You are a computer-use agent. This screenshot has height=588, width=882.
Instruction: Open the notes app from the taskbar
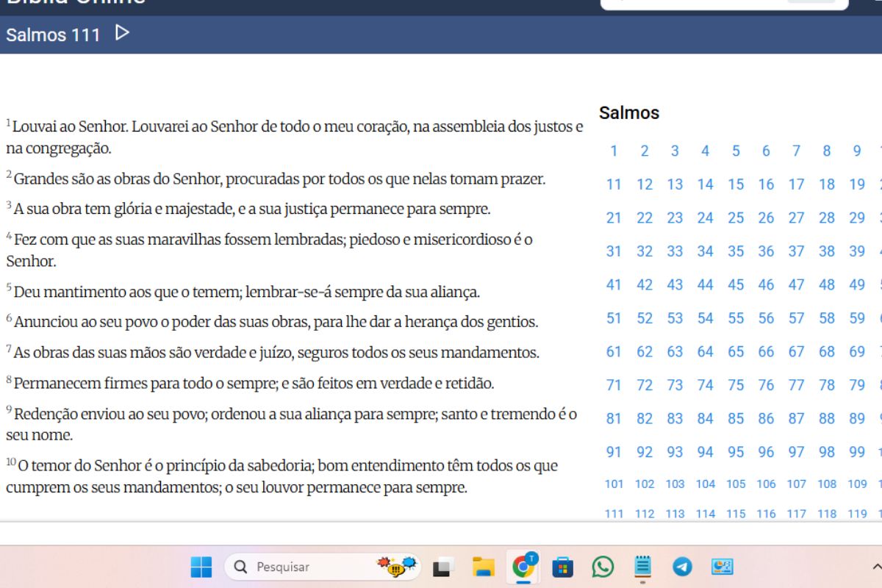[643, 566]
